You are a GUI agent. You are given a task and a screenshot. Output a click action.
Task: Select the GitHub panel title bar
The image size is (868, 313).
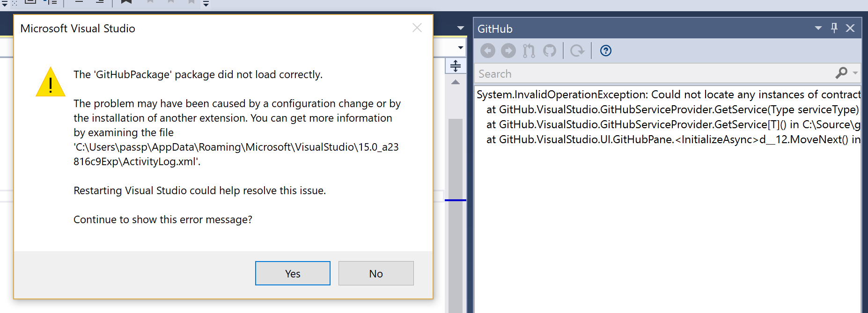[x=495, y=28]
